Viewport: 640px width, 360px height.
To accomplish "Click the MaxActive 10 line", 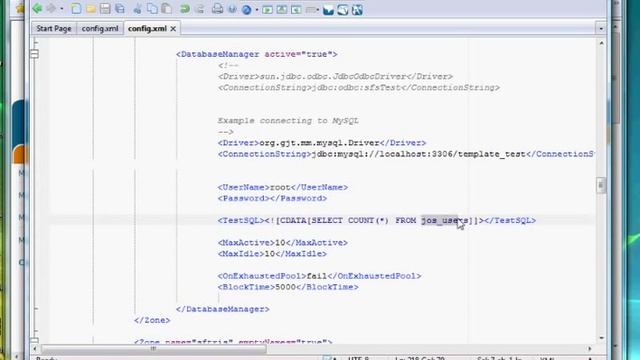I will pyautogui.click(x=282, y=243).
